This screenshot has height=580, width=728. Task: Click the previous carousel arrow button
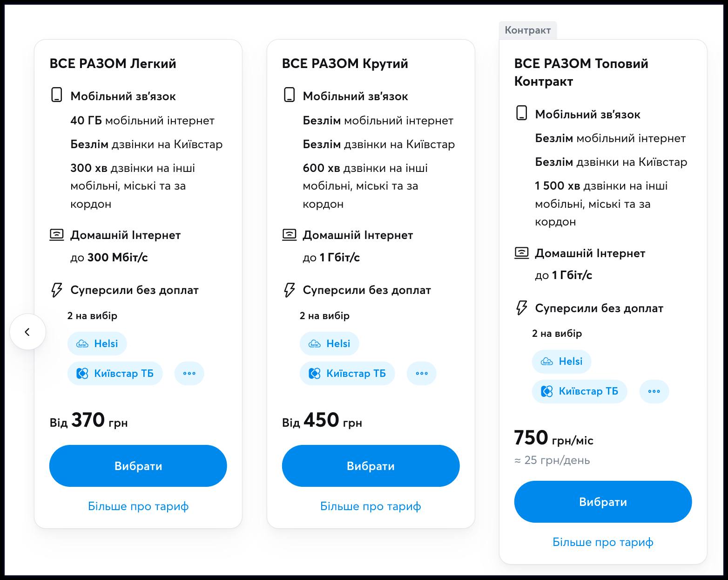click(27, 332)
